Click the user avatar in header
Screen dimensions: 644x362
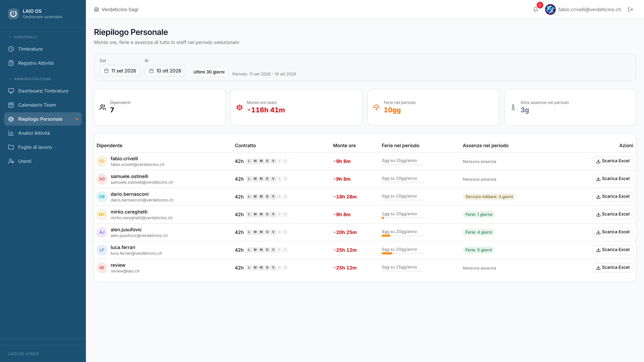[550, 9]
